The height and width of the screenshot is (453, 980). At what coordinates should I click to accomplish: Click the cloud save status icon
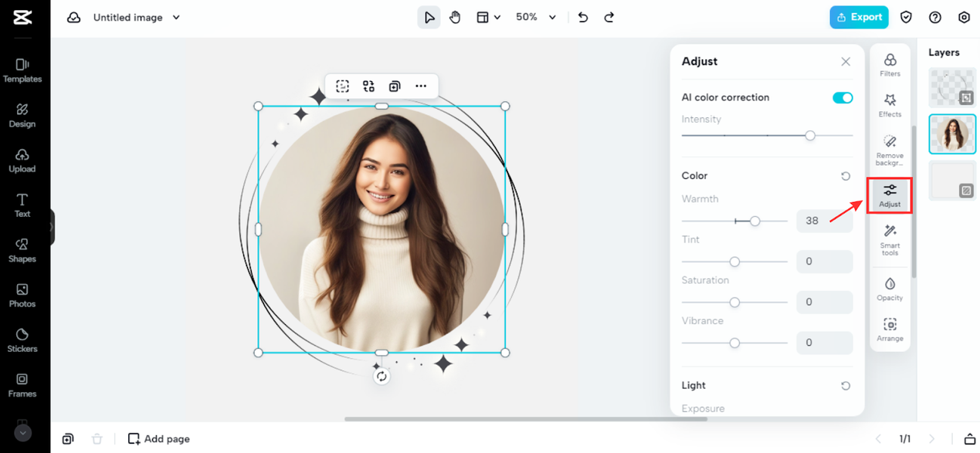[x=74, y=17]
